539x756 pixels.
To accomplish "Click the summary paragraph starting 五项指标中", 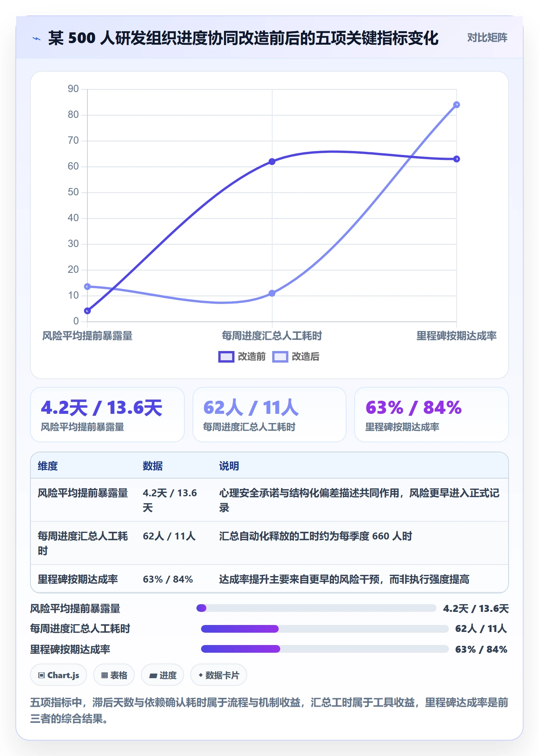I will [269, 711].
